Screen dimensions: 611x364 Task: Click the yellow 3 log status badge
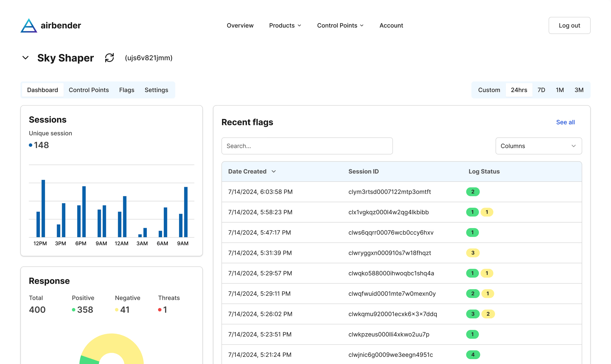coord(473,253)
